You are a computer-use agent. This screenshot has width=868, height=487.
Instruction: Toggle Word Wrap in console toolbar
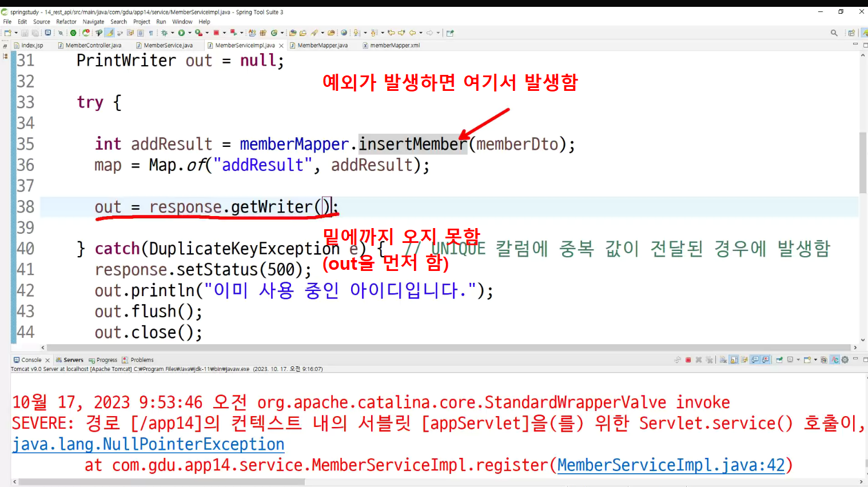pos(744,360)
